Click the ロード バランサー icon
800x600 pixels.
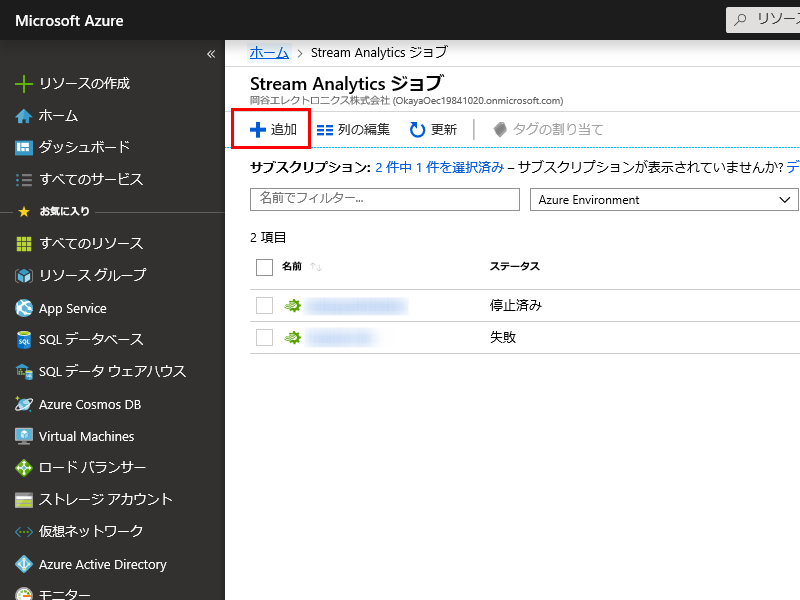tap(25, 468)
